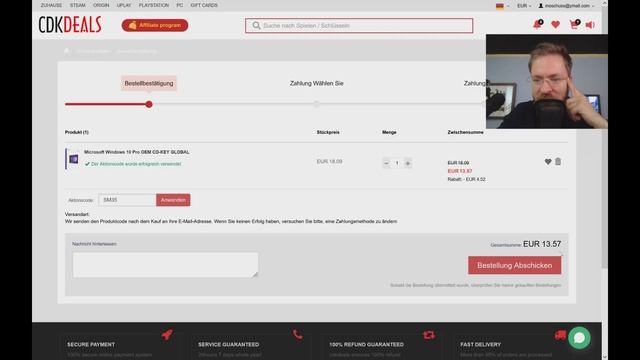Click the CDKDeals logo

[70, 25]
